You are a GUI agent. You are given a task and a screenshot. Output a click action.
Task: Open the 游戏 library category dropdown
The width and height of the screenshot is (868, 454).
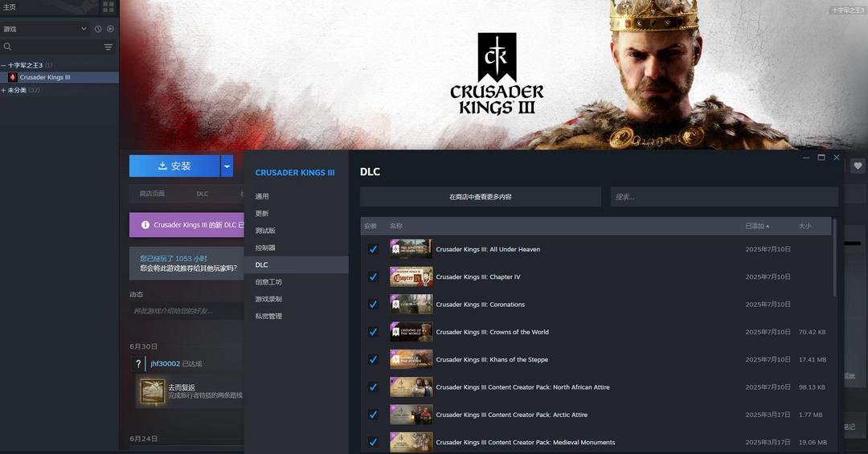click(45, 29)
